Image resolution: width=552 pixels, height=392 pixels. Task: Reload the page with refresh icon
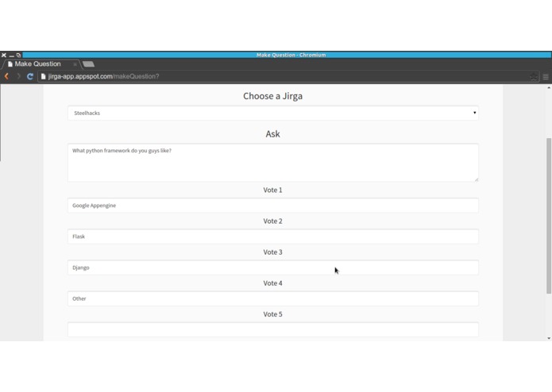coord(30,76)
